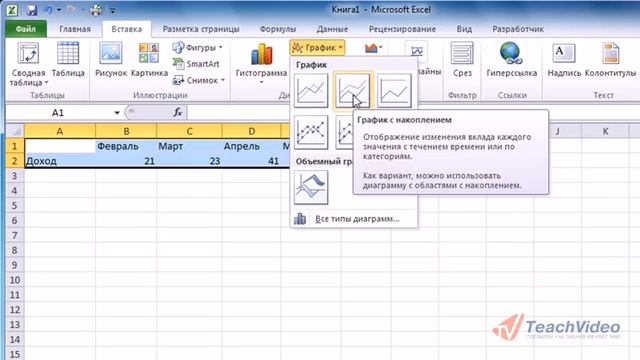Insert a Рисунок picture from file
This screenshot has width=640, height=360.
click(111, 60)
